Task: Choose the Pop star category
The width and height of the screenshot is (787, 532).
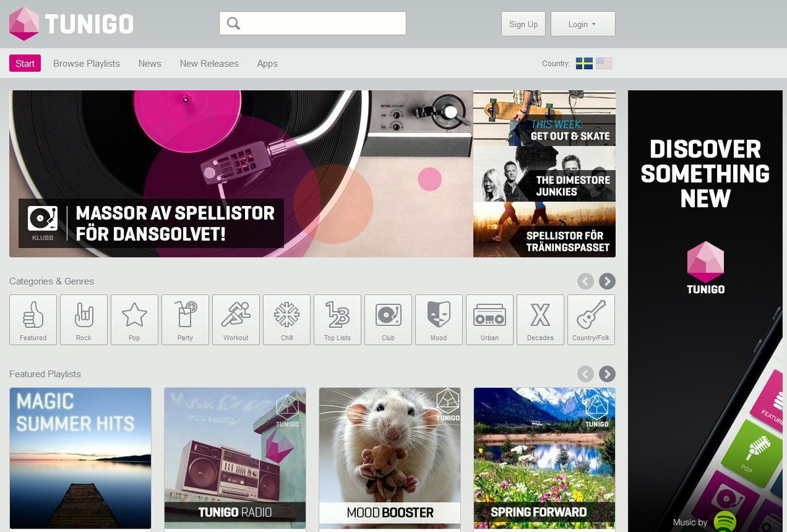Action: point(134,320)
